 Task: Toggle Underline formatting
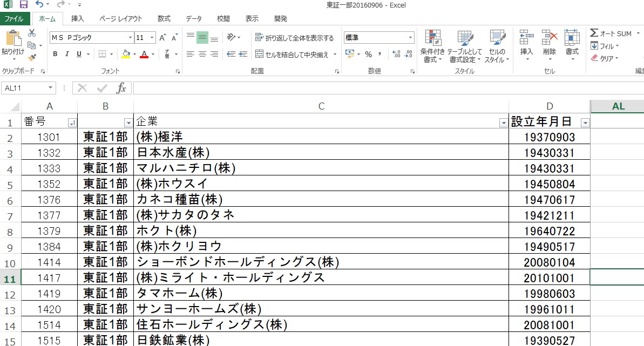tap(79, 54)
